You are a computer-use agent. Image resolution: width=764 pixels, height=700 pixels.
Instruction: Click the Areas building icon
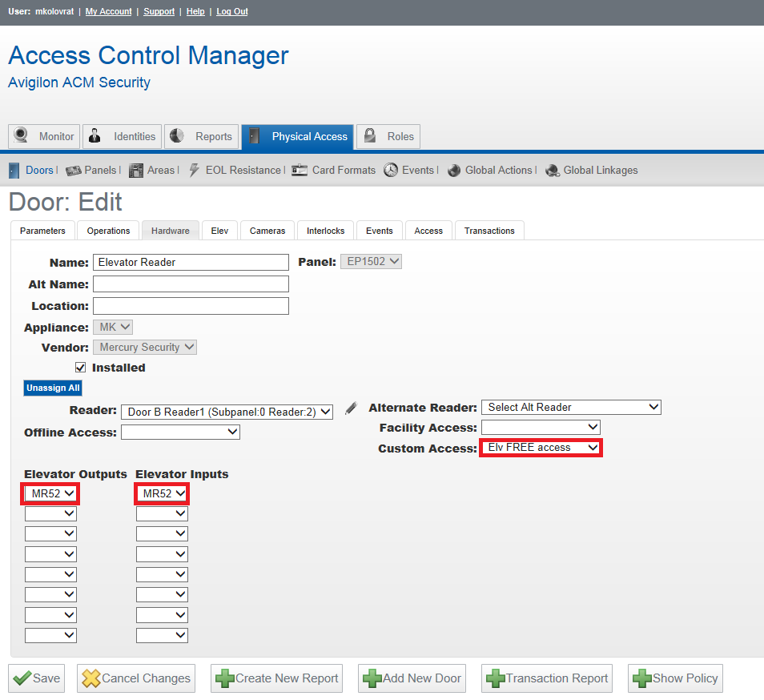[136, 171]
